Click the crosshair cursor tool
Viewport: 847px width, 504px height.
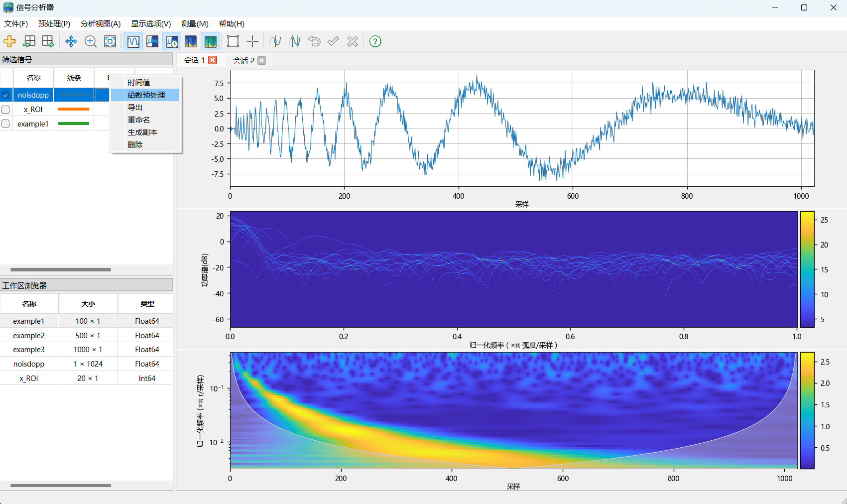[252, 41]
